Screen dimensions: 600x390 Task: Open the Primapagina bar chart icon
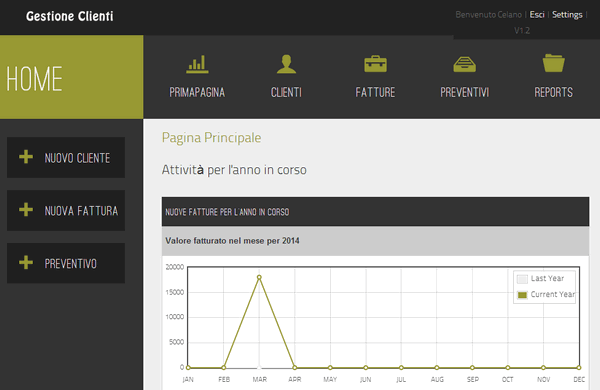coord(197,64)
